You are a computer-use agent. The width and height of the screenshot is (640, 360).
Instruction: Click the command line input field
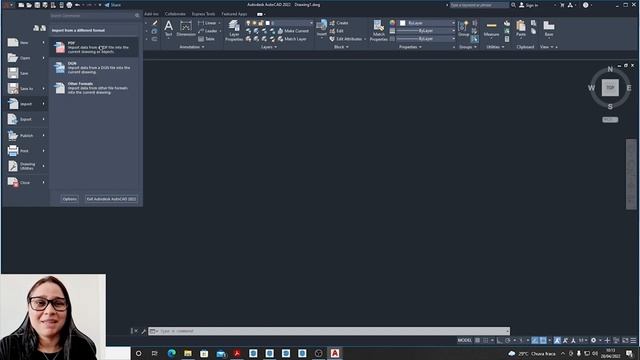[329, 331]
